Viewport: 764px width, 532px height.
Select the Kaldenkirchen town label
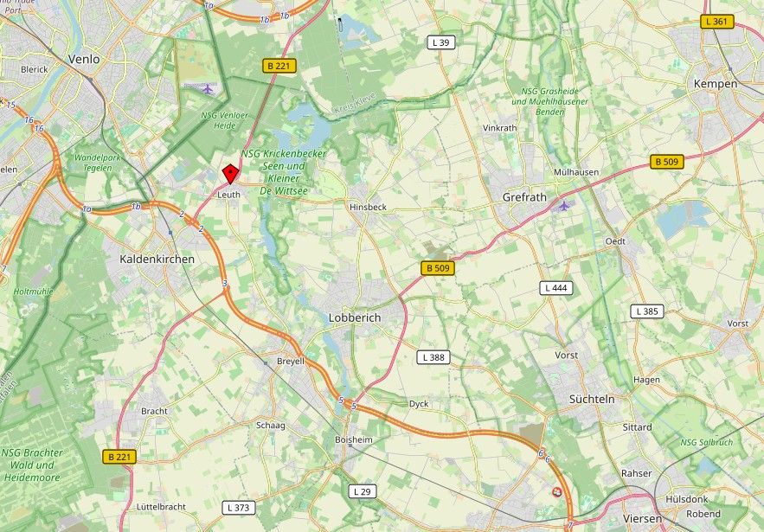pyautogui.click(x=157, y=260)
